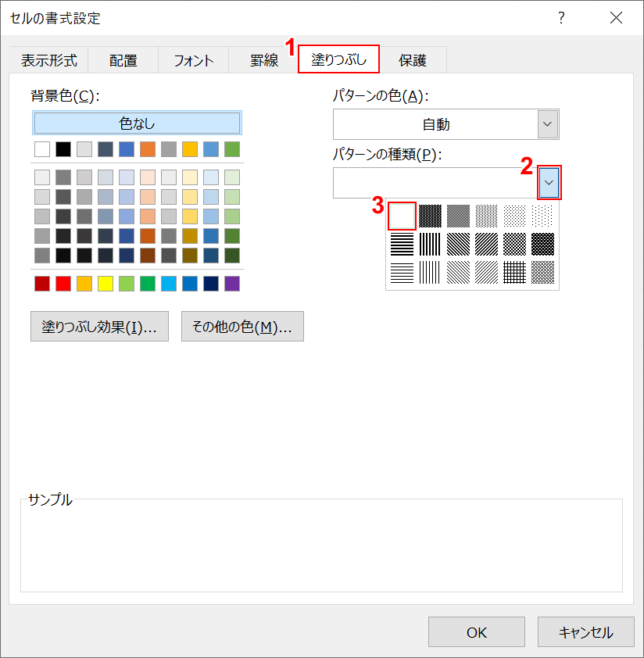Select the thin horizontal stripe pattern
The height and width of the screenshot is (658, 644).
coord(402,273)
